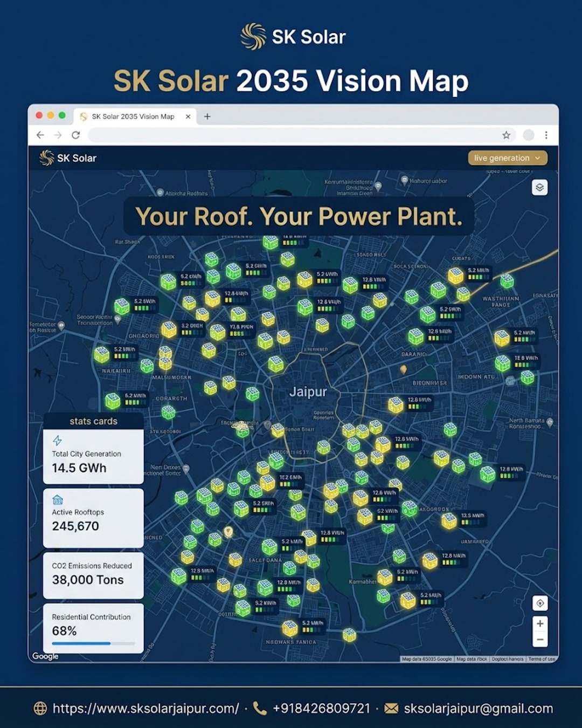Viewport: 582px width, 728px height.
Task: Click the SK Solar 2035 Vision Map headline
Action: coord(291,81)
